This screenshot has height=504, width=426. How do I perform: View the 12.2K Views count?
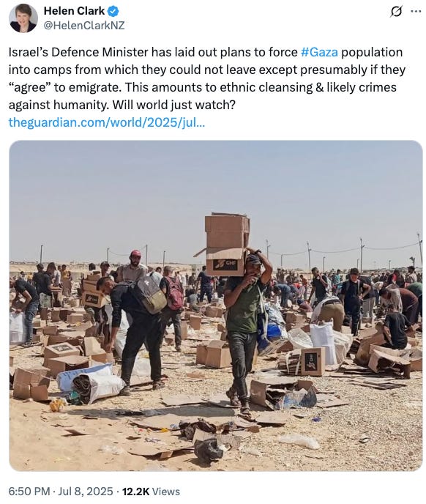[x=151, y=491]
